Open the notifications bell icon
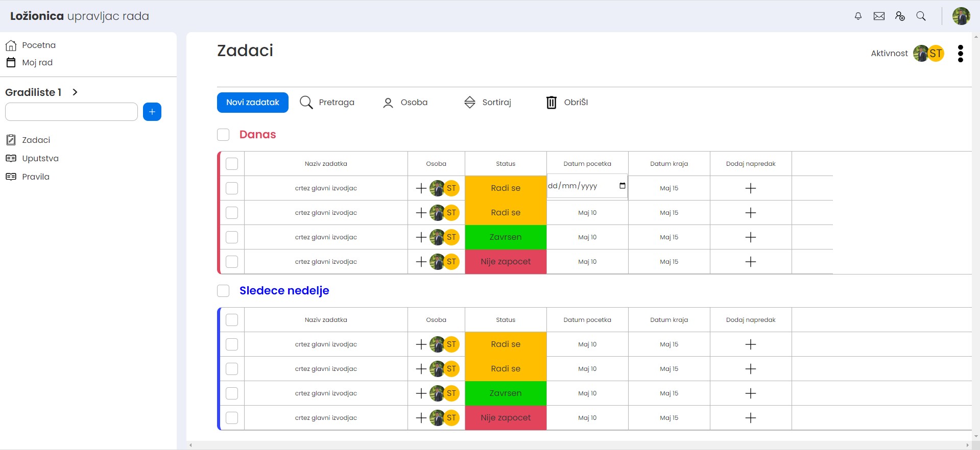Image resolution: width=980 pixels, height=450 pixels. coord(858,16)
